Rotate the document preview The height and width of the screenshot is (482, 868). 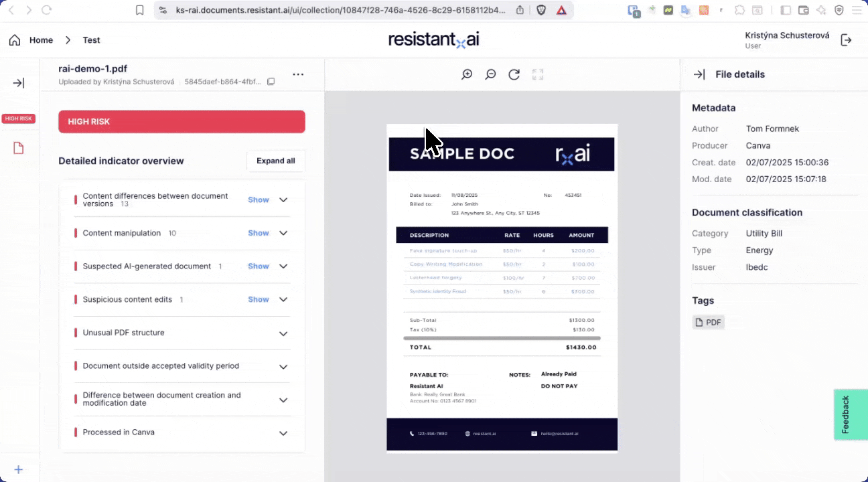coord(514,74)
